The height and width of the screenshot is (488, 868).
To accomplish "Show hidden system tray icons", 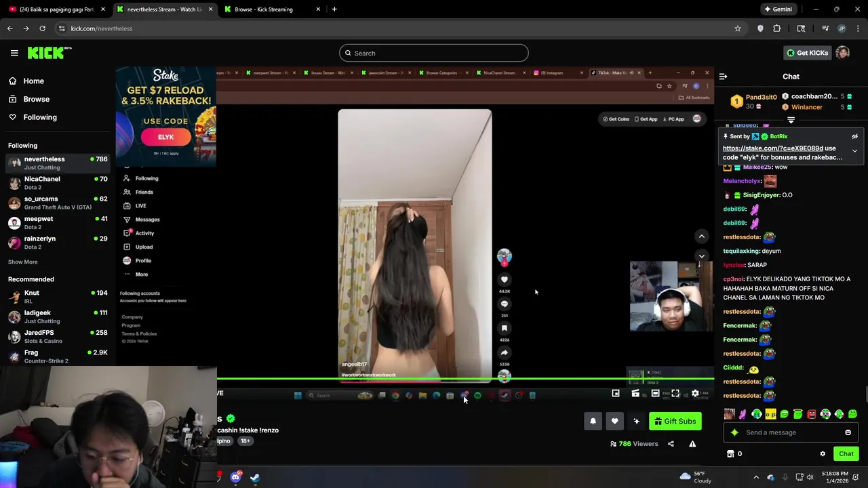I will pyautogui.click(x=756, y=477).
